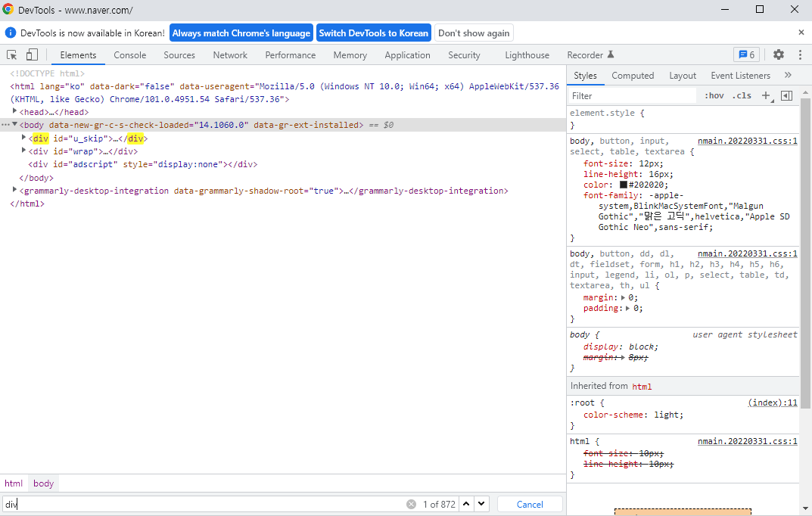Select the Styles sidebar tab
812x516 pixels.
point(585,76)
